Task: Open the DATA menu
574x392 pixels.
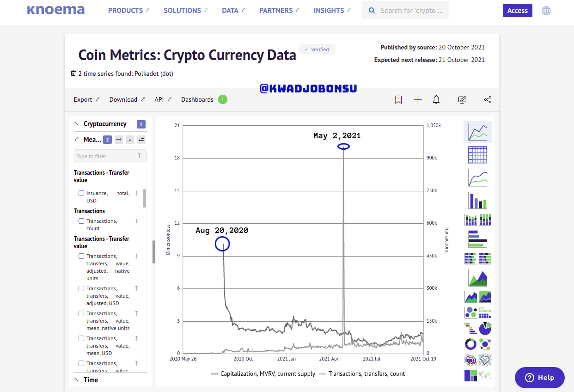Action: pos(233,10)
